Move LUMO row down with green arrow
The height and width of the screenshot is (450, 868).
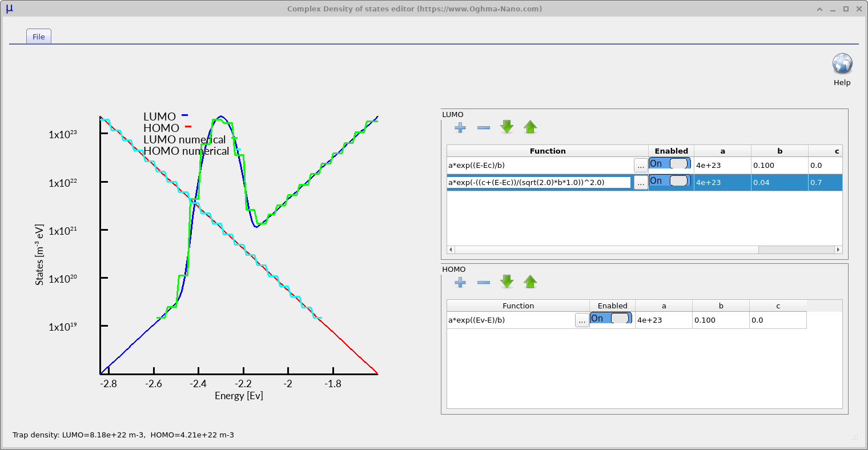coord(507,127)
